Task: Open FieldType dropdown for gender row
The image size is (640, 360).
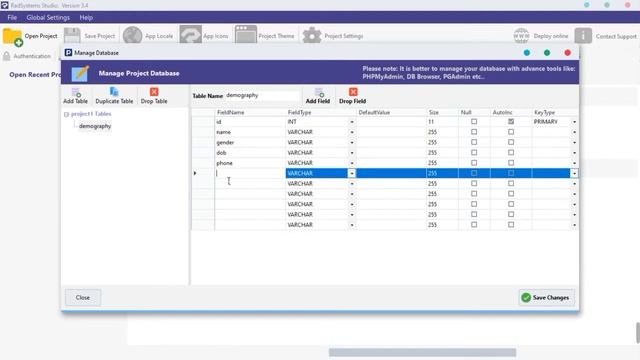Action: coord(352,142)
